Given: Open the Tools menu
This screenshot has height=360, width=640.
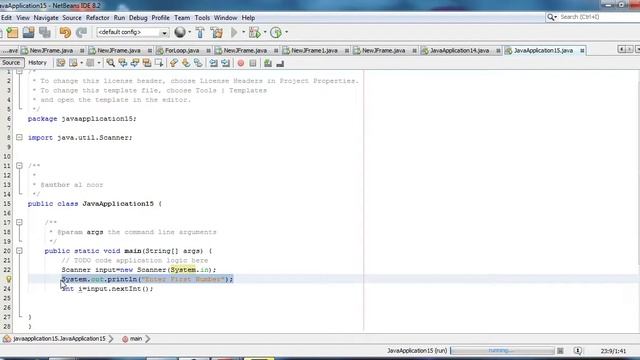Looking at the screenshot, I should [202, 18].
